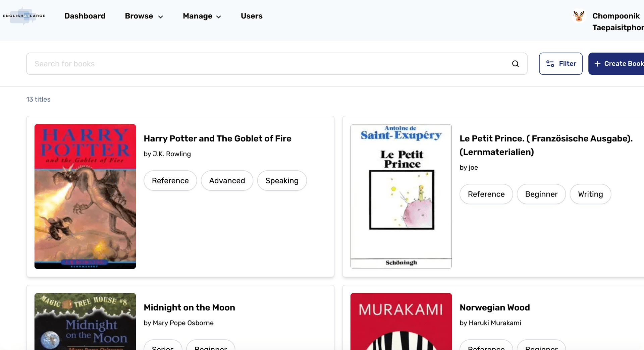The height and width of the screenshot is (350, 644).
Task: Select the Users menu item
Action: click(x=252, y=16)
